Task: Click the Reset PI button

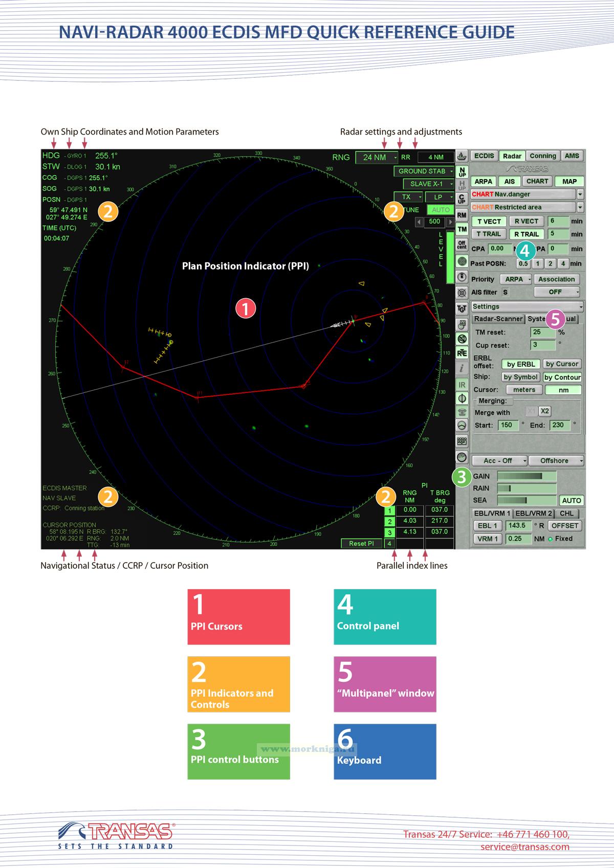Action: click(361, 544)
